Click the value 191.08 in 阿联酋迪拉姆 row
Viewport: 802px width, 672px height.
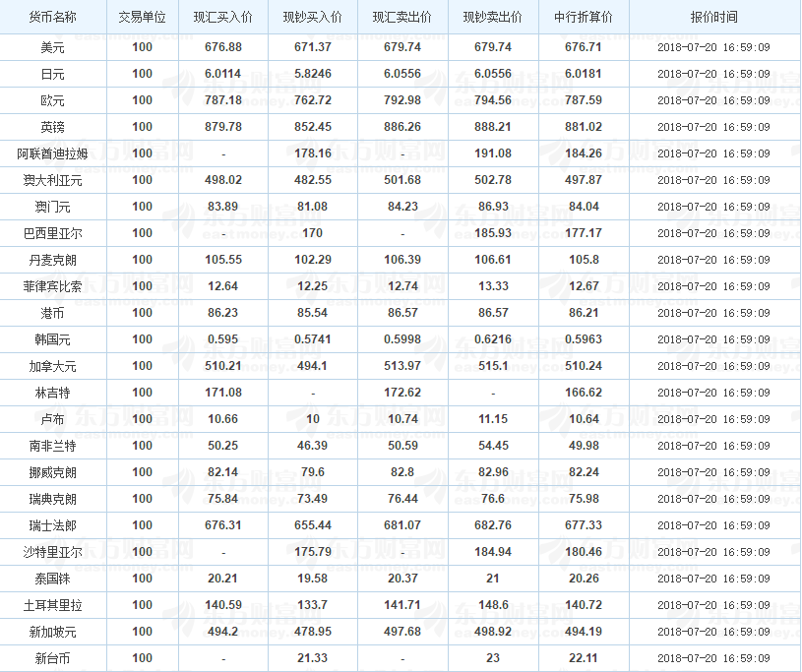click(x=493, y=153)
